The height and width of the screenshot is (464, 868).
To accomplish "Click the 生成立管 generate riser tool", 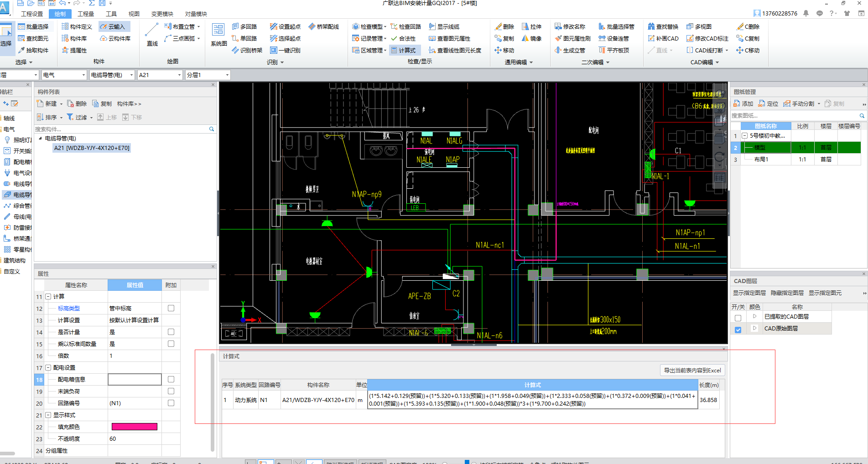I will click(570, 50).
